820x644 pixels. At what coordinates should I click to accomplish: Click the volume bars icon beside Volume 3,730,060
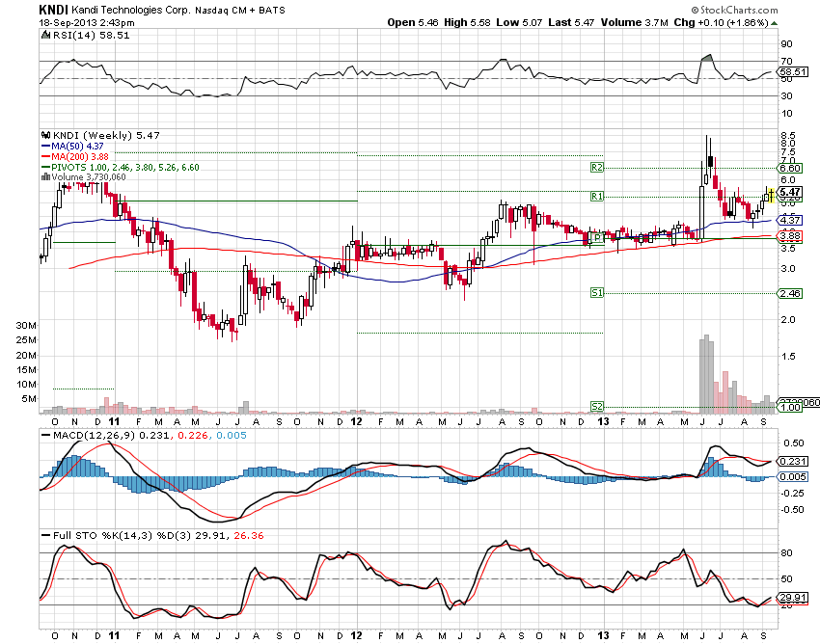[45, 177]
